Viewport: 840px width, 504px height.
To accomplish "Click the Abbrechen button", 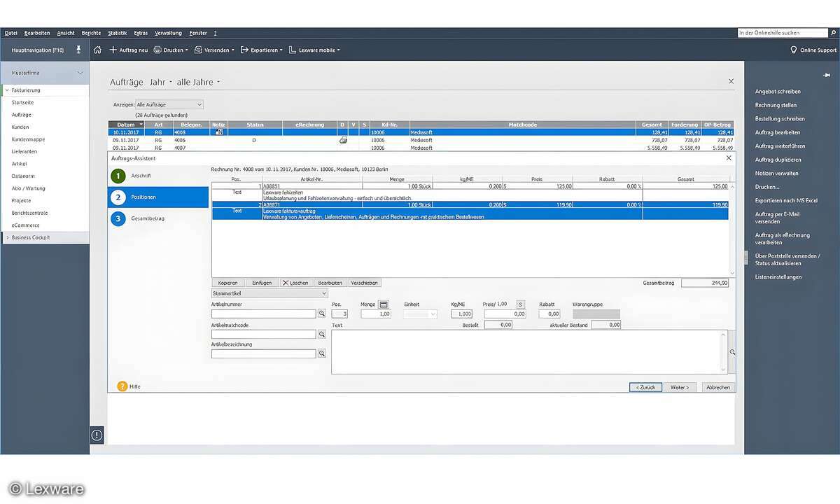I will (717, 387).
